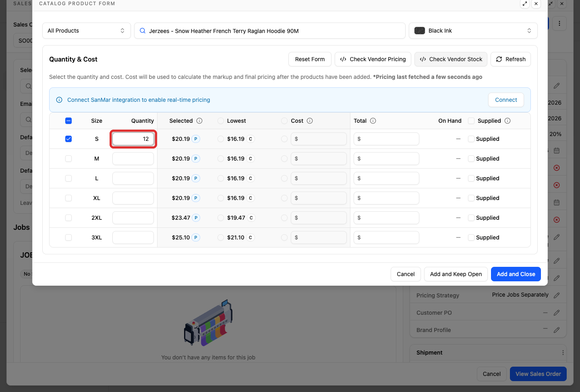Image resolution: width=580 pixels, height=392 pixels.
Task: Toggle Supplied checkbox for size XL
Action: point(471,198)
